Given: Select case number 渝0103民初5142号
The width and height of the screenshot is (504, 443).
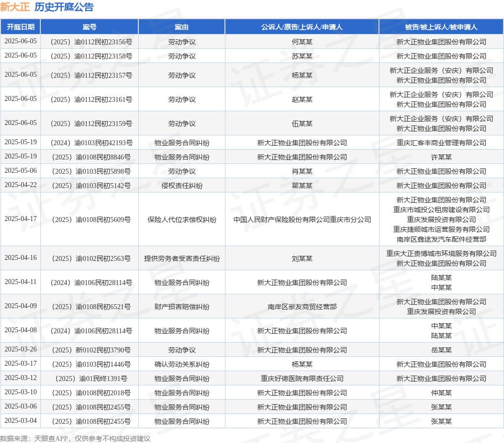Looking at the screenshot, I should pyautogui.click(x=91, y=186).
